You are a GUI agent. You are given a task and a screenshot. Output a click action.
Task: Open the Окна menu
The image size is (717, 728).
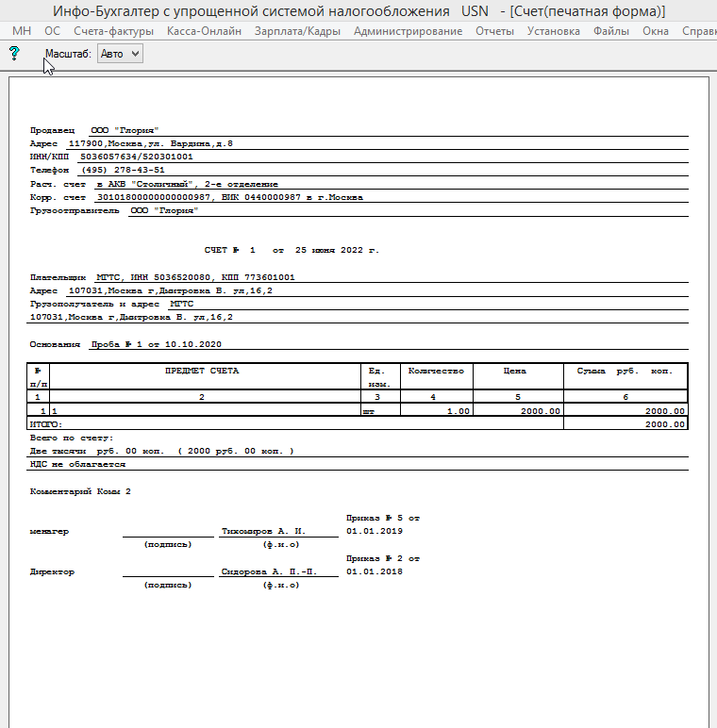click(x=656, y=31)
